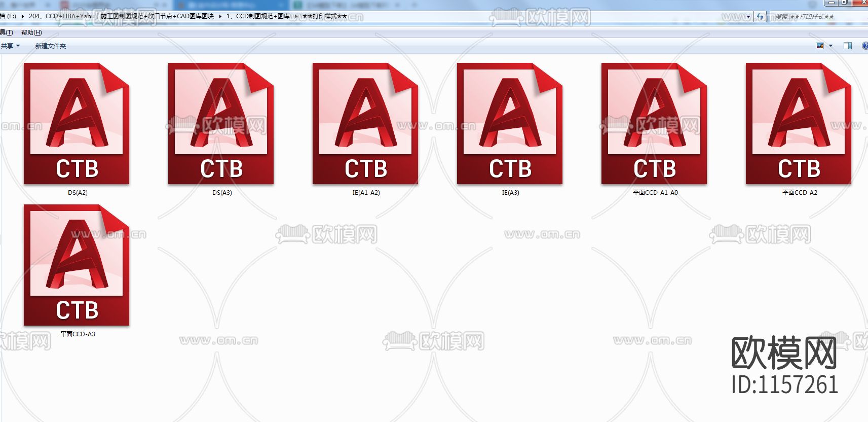Select the DS(A2) CTB file icon
Viewport: 868px width, 422px height.
pyautogui.click(x=77, y=123)
